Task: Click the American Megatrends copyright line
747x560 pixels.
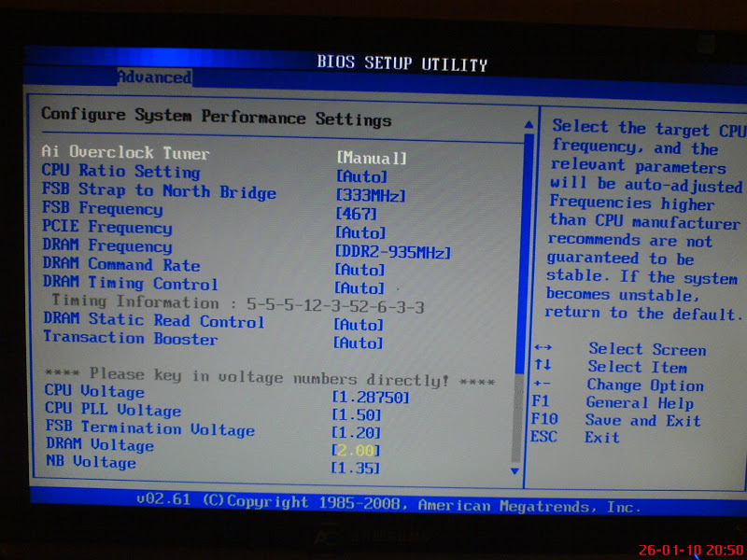Action: click(387, 504)
